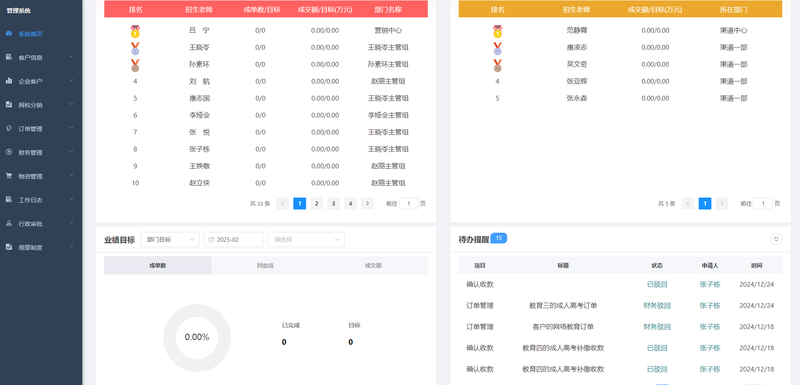This screenshot has height=385, width=800.
Task: Click the calendar icon in the 2025-02 field
Action: (x=211, y=240)
